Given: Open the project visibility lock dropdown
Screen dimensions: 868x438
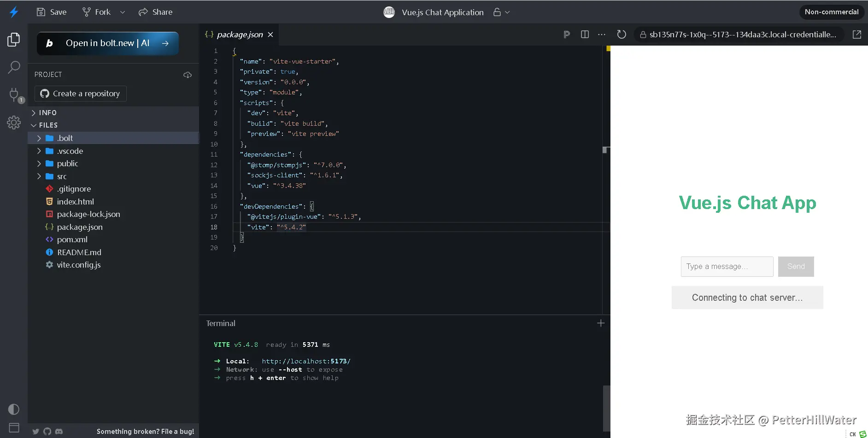Looking at the screenshot, I should click(501, 12).
